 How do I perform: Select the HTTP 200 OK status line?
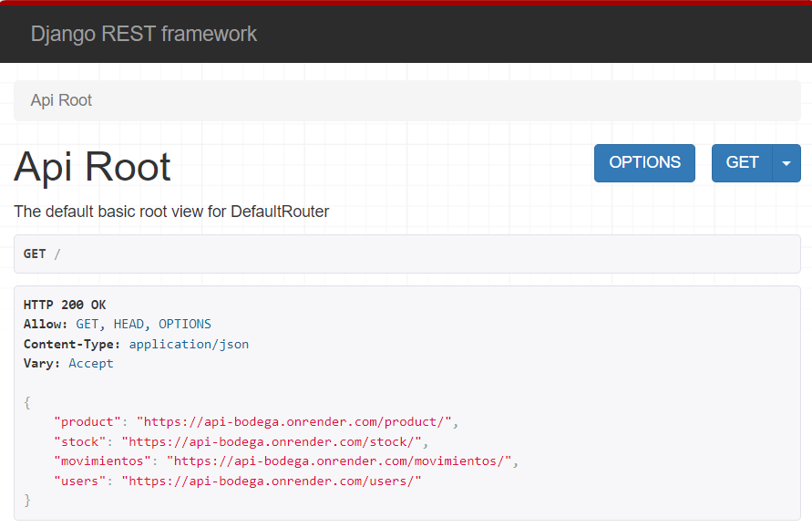coord(65,305)
